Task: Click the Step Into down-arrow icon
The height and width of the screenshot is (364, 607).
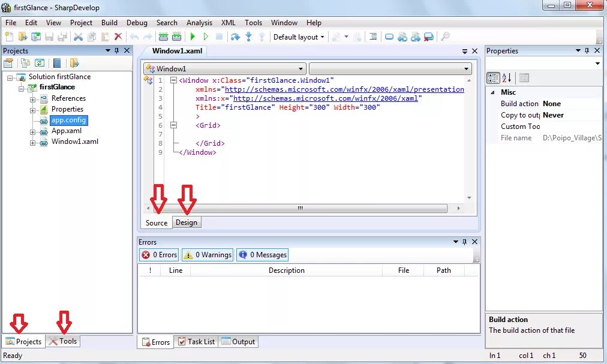Action: click(248, 37)
